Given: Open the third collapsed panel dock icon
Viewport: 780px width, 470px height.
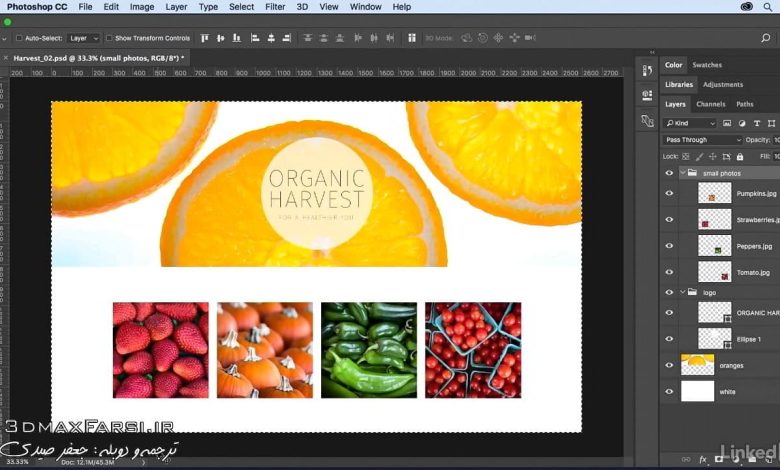Looking at the screenshot, I should pos(647,120).
